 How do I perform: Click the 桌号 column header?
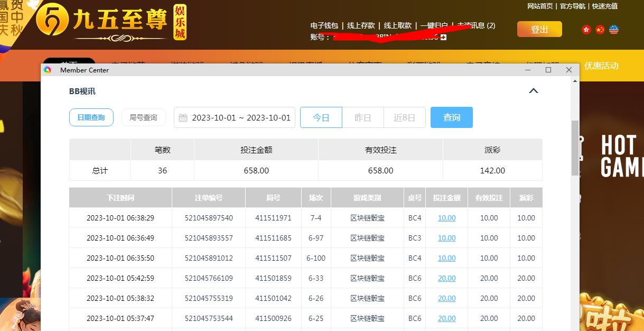click(x=415, y=198)
